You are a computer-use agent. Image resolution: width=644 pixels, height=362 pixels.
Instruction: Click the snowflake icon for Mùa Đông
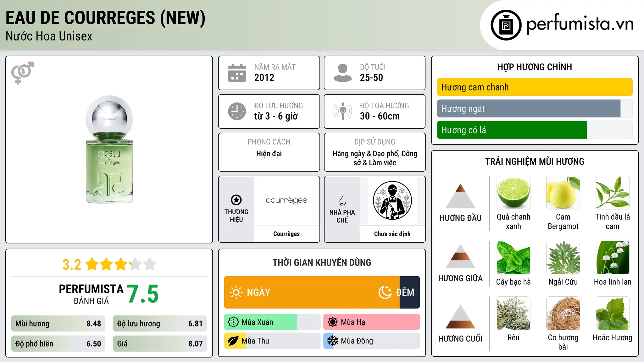pyautogui.click(x=333, y=341)
